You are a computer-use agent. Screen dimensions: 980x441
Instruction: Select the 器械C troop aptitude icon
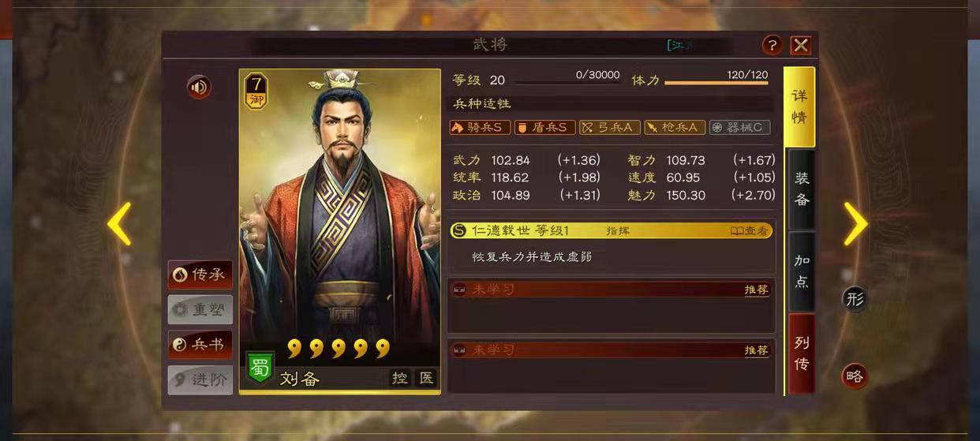739,127
